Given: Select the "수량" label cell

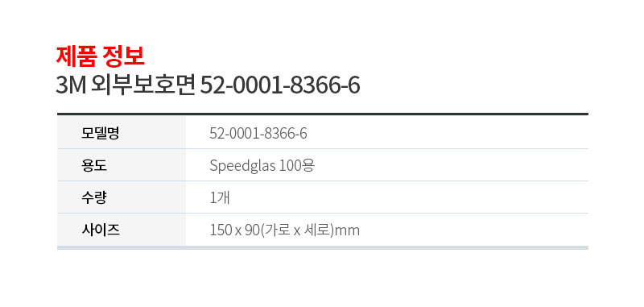Looking at the screenshot, I should click(122, 197).
